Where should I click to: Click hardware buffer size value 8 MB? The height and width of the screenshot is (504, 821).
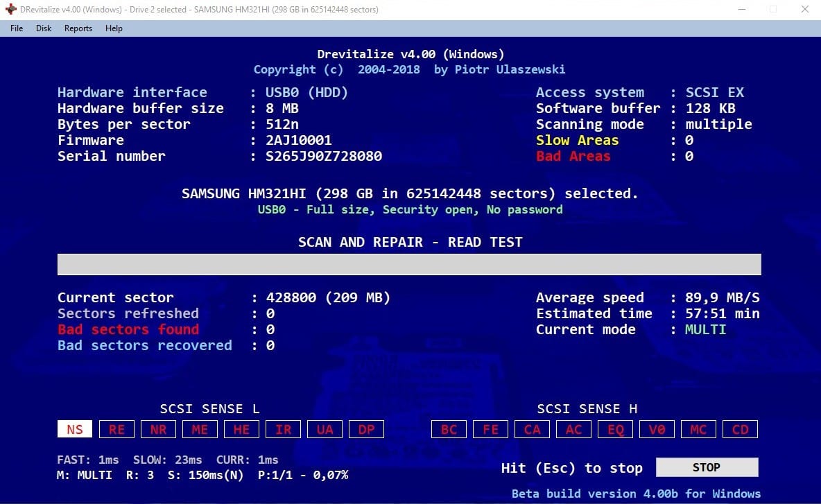point(282,108)
